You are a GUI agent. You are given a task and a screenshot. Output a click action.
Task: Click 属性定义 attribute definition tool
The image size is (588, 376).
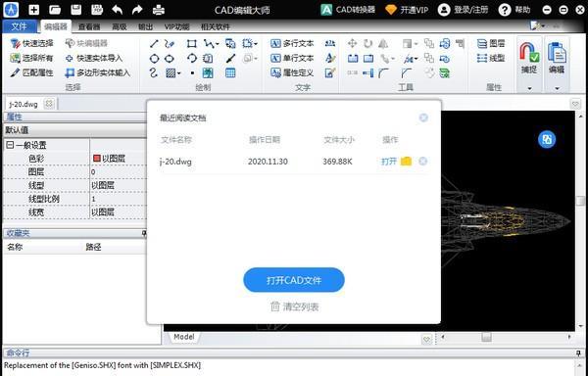(x=292, y=72)
